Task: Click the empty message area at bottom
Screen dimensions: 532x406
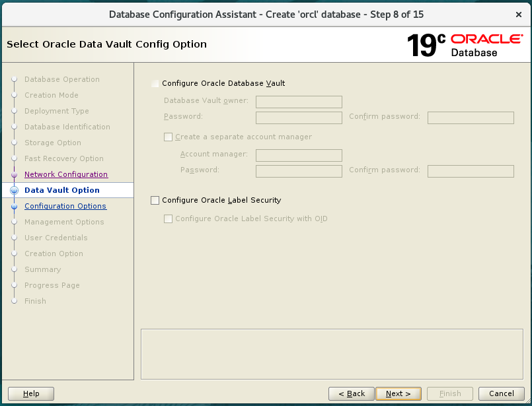Action: point(332,354)
